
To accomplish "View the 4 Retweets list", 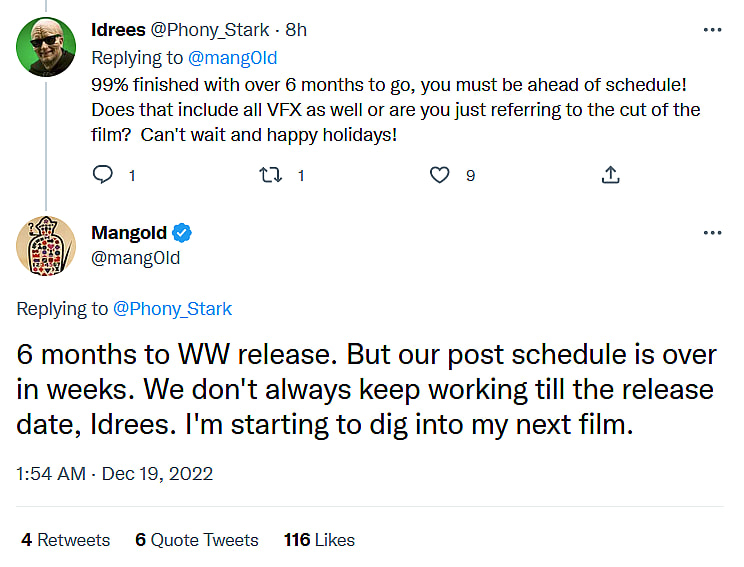I will coord(66,540).
